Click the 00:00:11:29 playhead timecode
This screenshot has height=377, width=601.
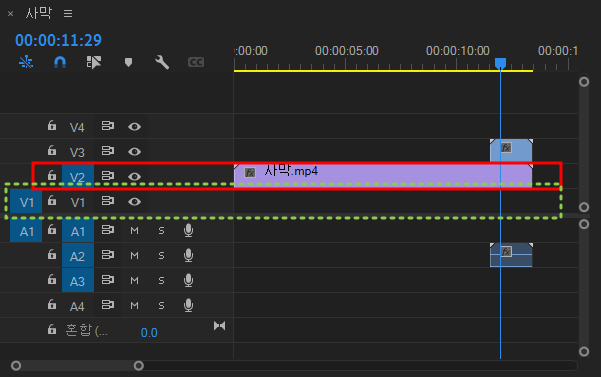pyautogui.click(x=58, y=40)
